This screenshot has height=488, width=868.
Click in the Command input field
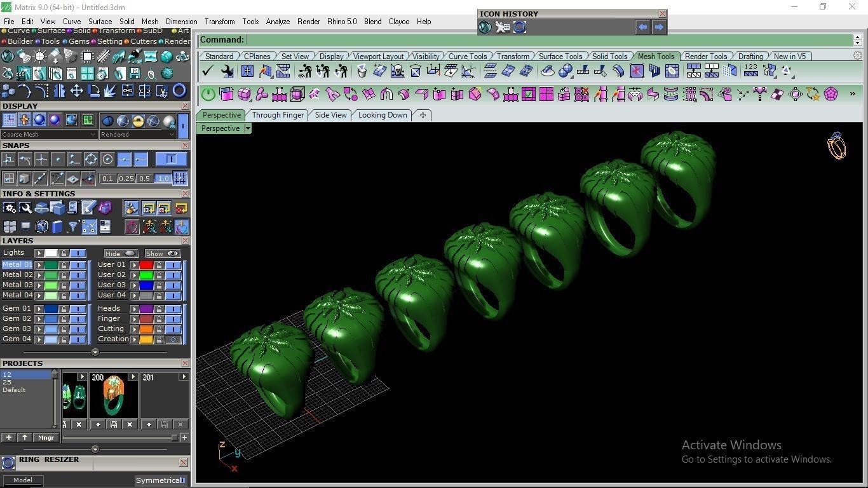tap(550, 40)
